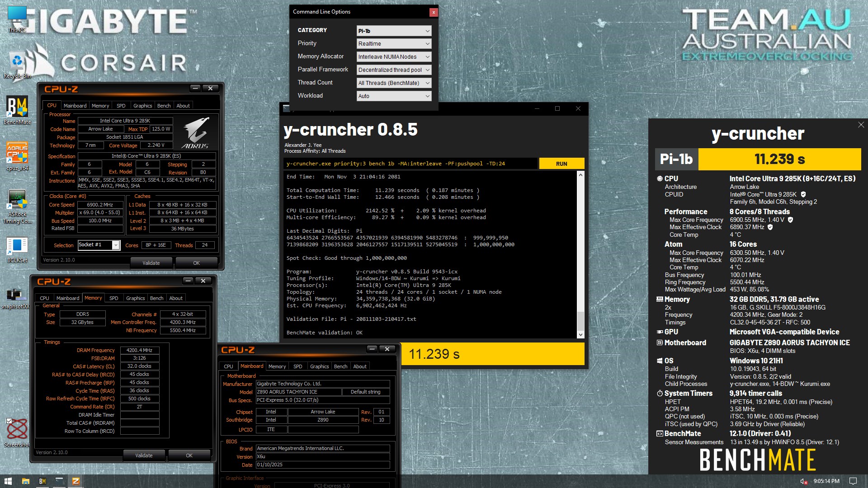This screenshot has width=868, height=488.
Task: Click Validate in top CPU-Z window
Action: point(151,263)
